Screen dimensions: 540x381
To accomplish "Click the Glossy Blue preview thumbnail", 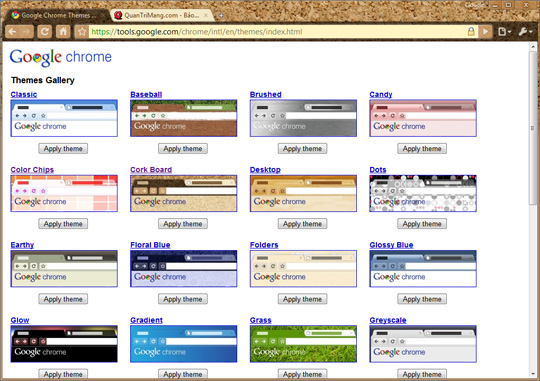I will pyautogui.click(x=423, y=269).
